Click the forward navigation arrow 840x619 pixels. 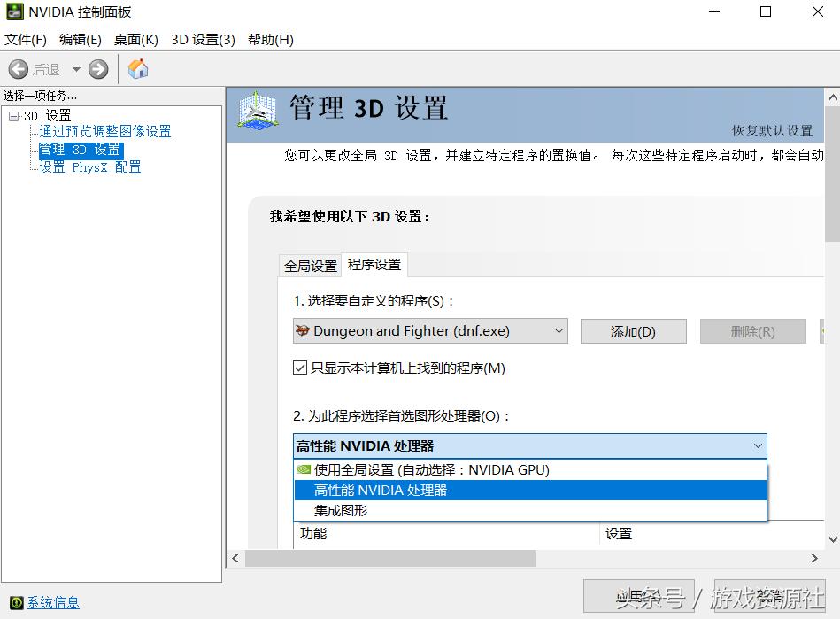tap(97, 68)
